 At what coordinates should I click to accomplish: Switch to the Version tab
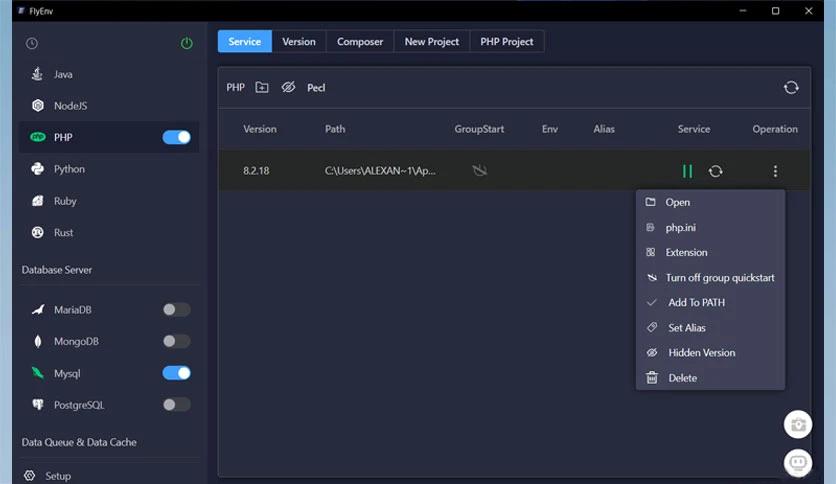click(299, 42)
